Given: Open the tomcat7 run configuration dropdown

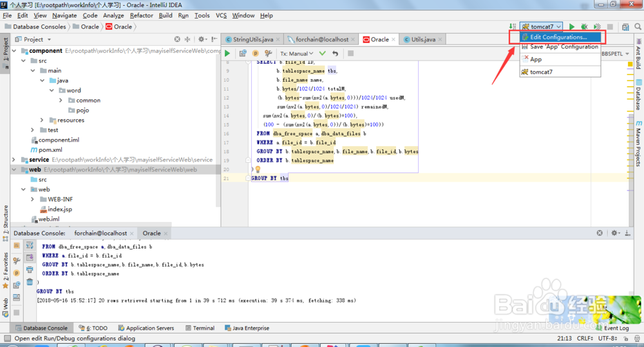Looking at the screenshot, I should tap(542, 26).
